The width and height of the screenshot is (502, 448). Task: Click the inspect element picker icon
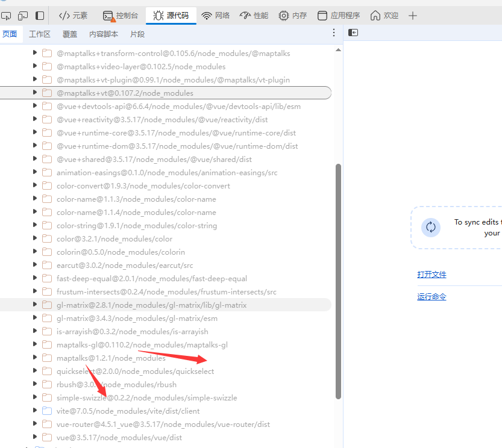(6, 16)
